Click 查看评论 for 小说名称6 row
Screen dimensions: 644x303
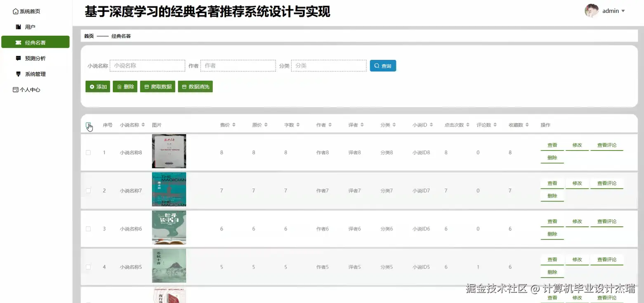tap(606, 221)
